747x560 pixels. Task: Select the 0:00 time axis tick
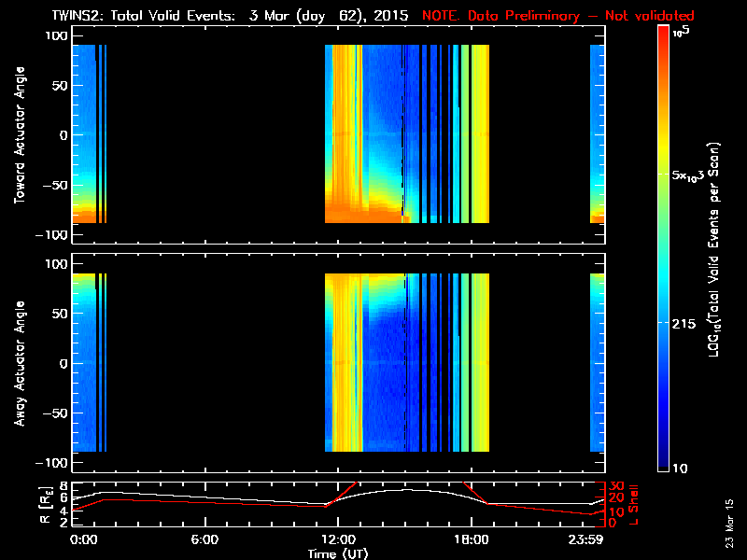pyautogui.click(x=83, y=539)
